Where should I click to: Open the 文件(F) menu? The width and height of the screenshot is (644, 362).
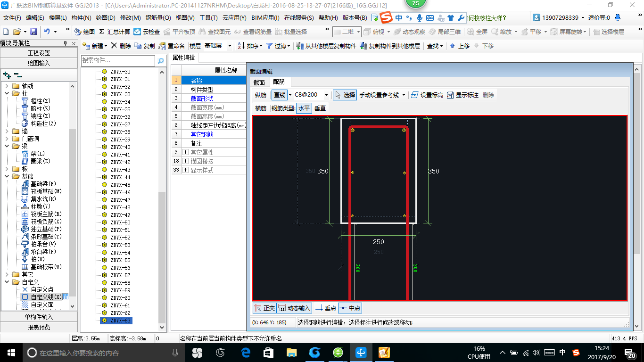[x=12, y=18]
